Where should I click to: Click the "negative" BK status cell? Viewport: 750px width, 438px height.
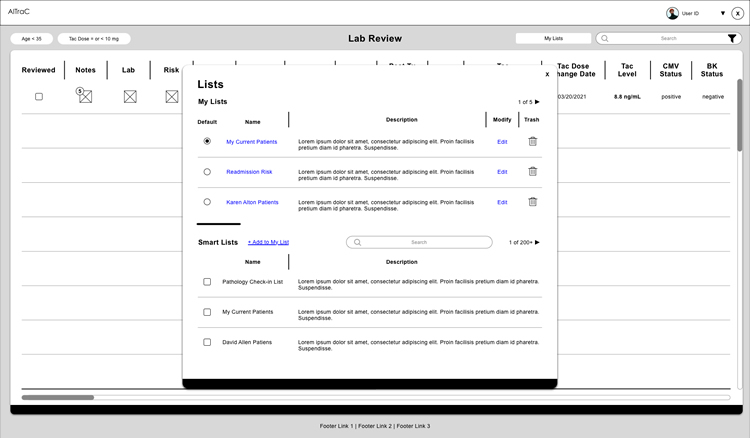coord(713,97)
